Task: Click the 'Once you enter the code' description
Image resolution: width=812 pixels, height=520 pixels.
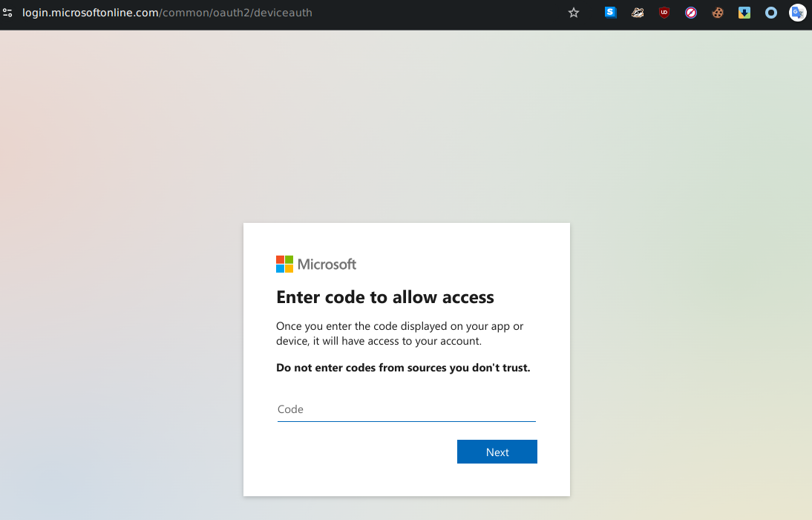Action: coord(400,334)
